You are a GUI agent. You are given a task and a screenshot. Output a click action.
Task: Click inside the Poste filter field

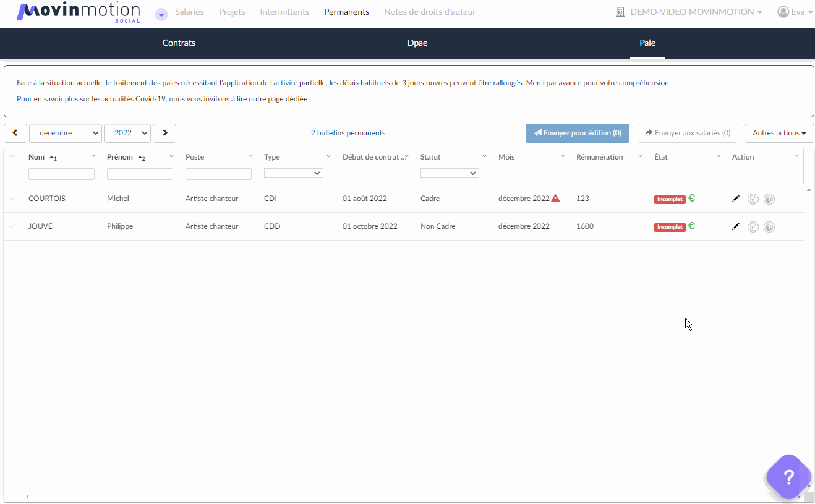(218, 174)
